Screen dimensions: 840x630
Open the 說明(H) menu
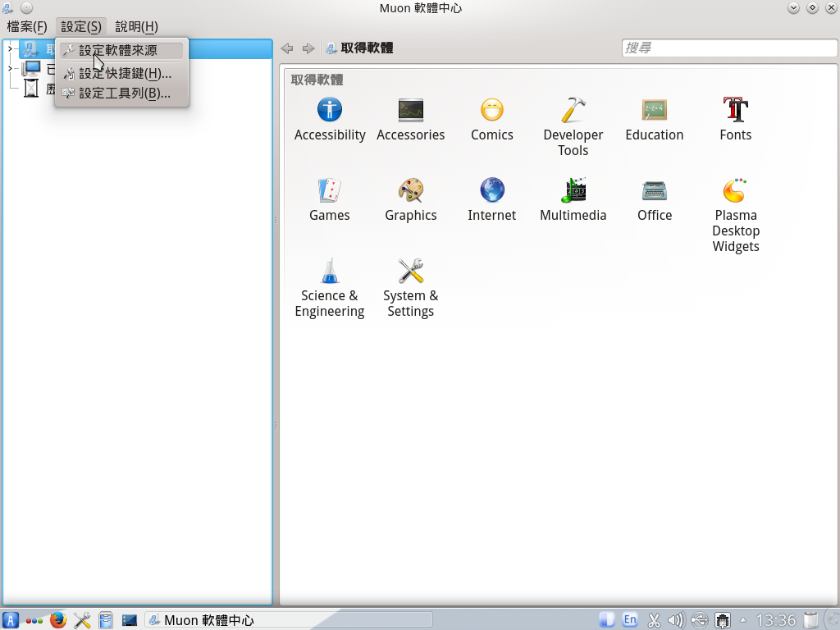(136, 27)
